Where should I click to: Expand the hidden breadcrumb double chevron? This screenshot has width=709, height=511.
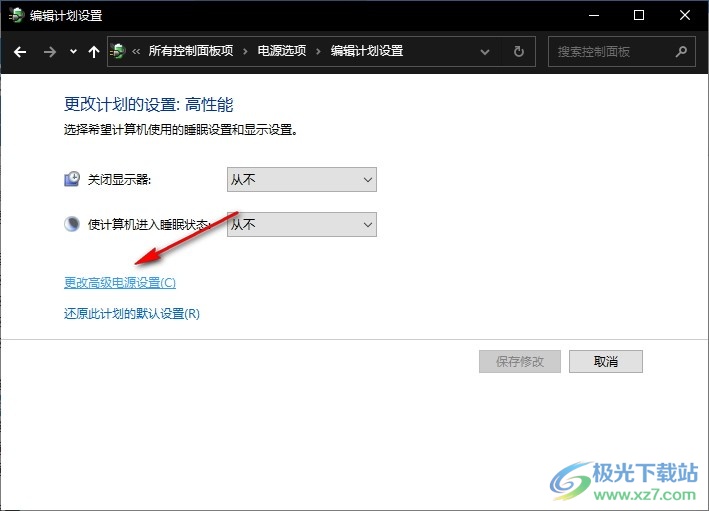pos(136,52)
